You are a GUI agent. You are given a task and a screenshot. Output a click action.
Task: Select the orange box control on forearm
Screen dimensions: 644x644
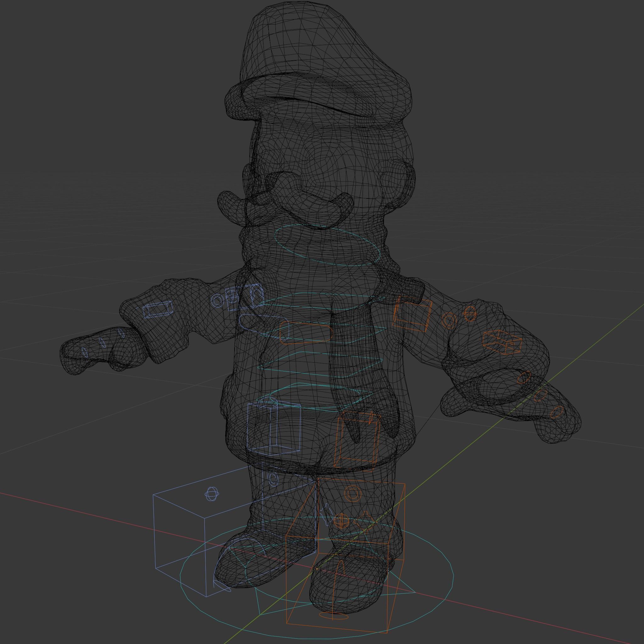point(502,342)
